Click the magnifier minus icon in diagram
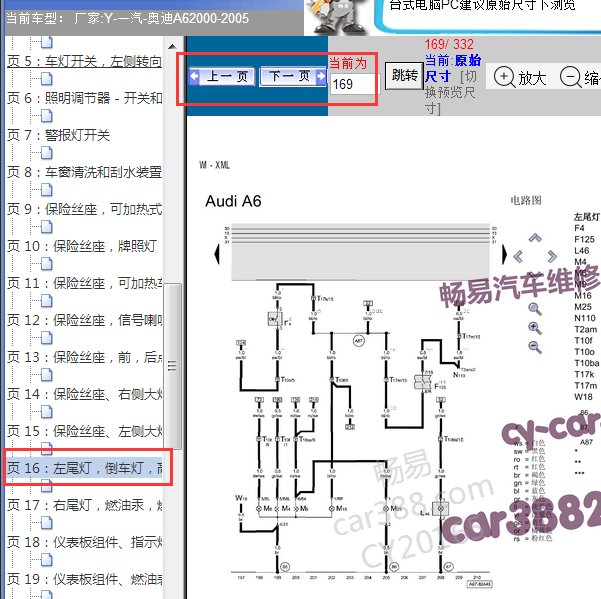This screenshot has width=601, height=599. 535,347
